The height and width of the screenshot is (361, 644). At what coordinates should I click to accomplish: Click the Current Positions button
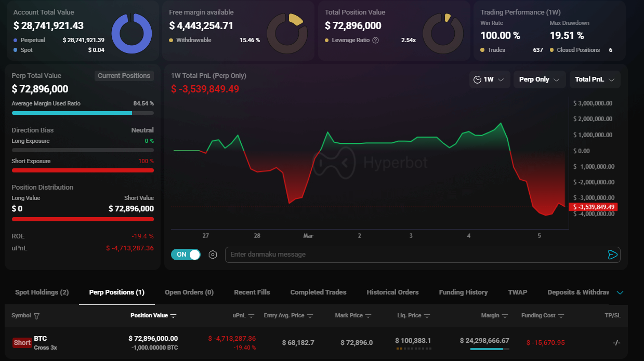[x=124, y=76]
